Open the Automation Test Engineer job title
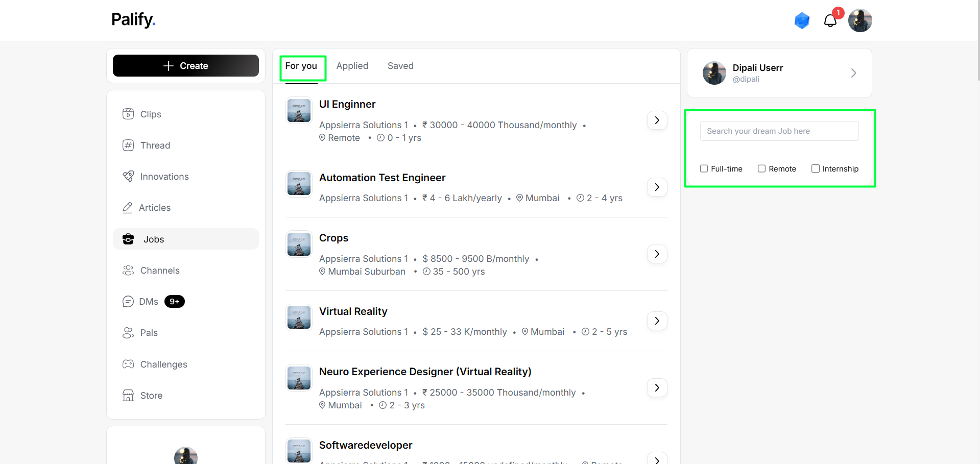This screenshot has width=980, height=464. 382,178
